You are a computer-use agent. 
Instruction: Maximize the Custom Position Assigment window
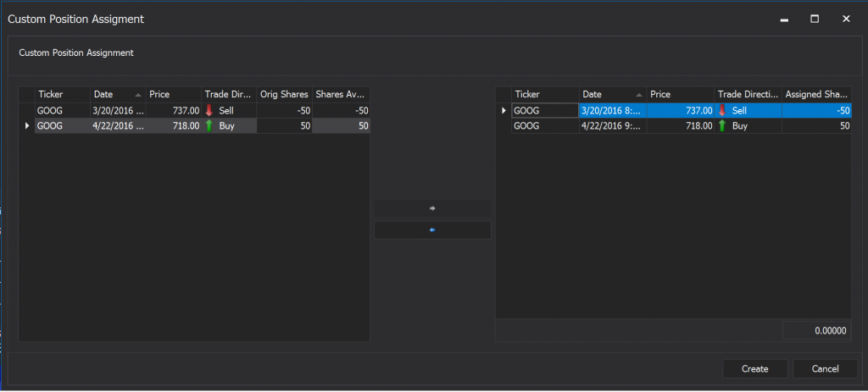point(815,19)
